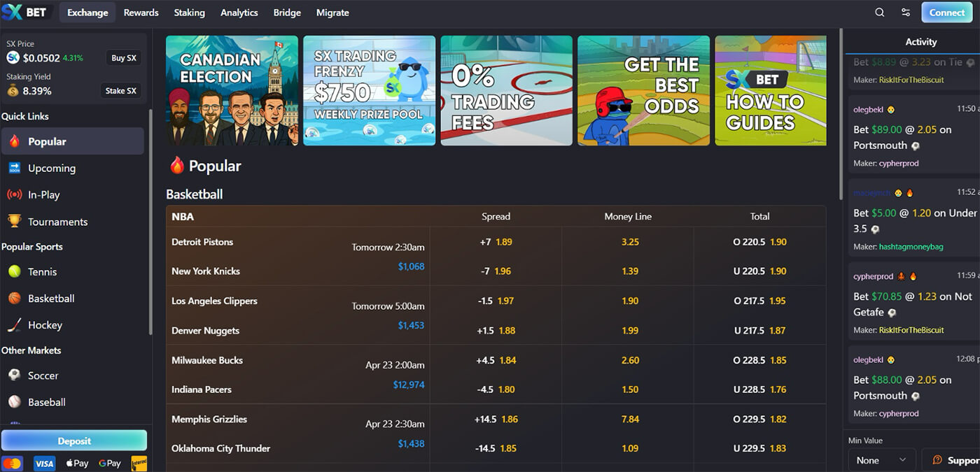Click the Baseball icon in Other Markets
The height and width of the screenshot is (472, 980).
[x=14, y=402]
